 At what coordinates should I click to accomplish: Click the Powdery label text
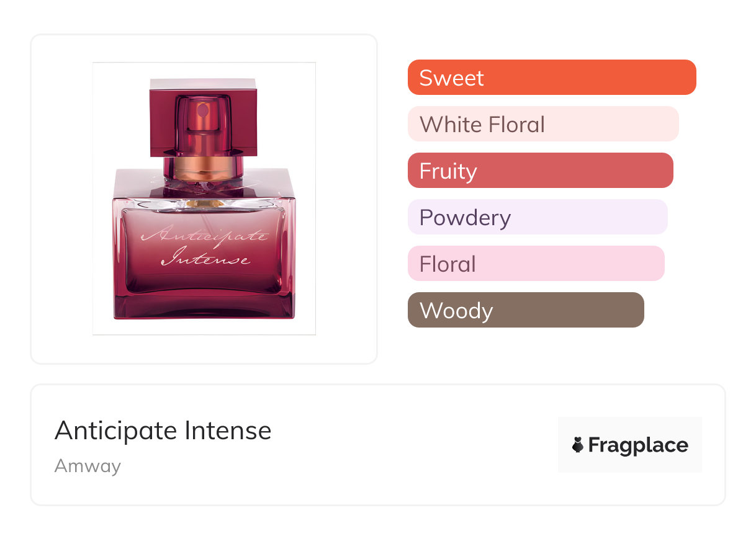pos(465,218)
